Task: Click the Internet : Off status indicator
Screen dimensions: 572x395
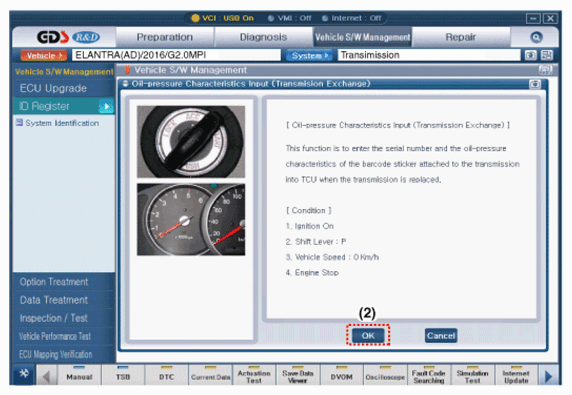Action: pyautogui.click(x=352, y=18)
